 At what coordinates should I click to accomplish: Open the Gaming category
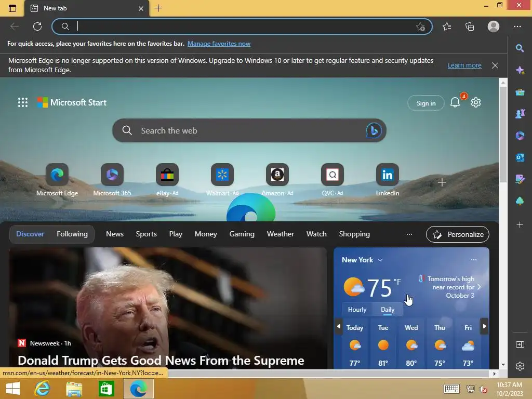pyautogui.click(x=242, y=234)
